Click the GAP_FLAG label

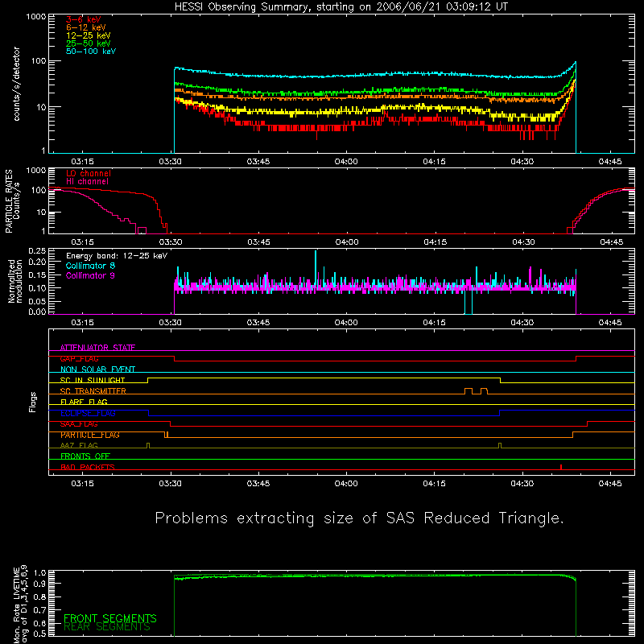pyautogui.click(x=79, y=358)
